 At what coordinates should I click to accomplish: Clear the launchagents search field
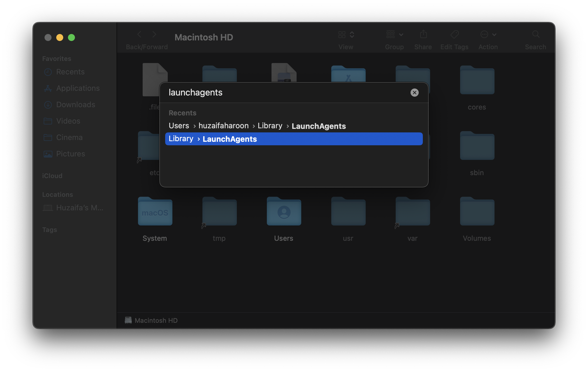[x=414, y=93]
